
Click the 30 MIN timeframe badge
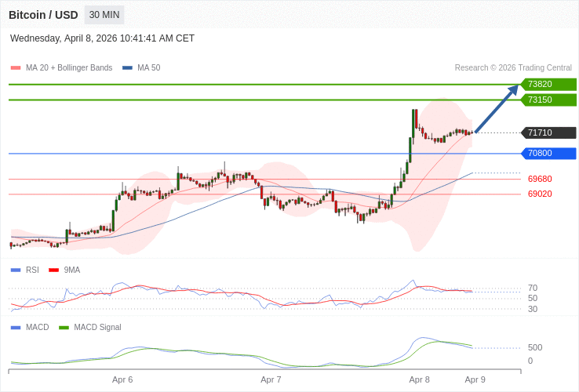(104, 15)
